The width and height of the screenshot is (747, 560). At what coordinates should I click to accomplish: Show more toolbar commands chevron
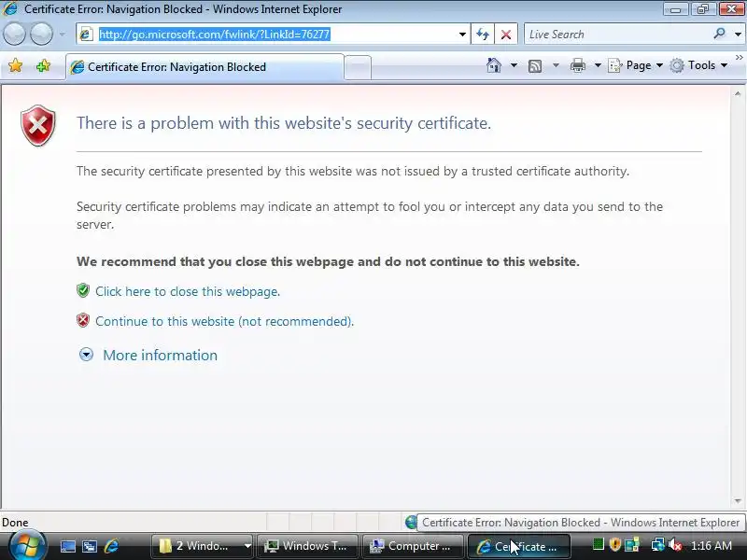(739, 57)
